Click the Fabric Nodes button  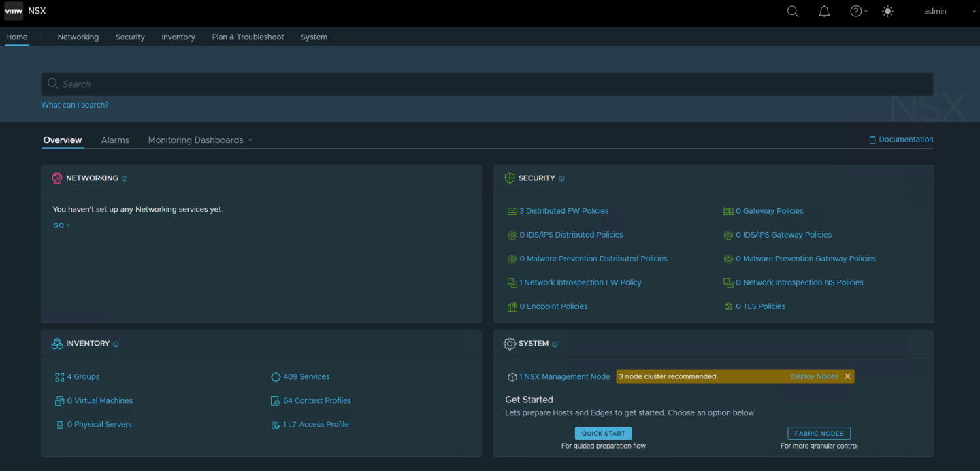click(x=819, y=434)
